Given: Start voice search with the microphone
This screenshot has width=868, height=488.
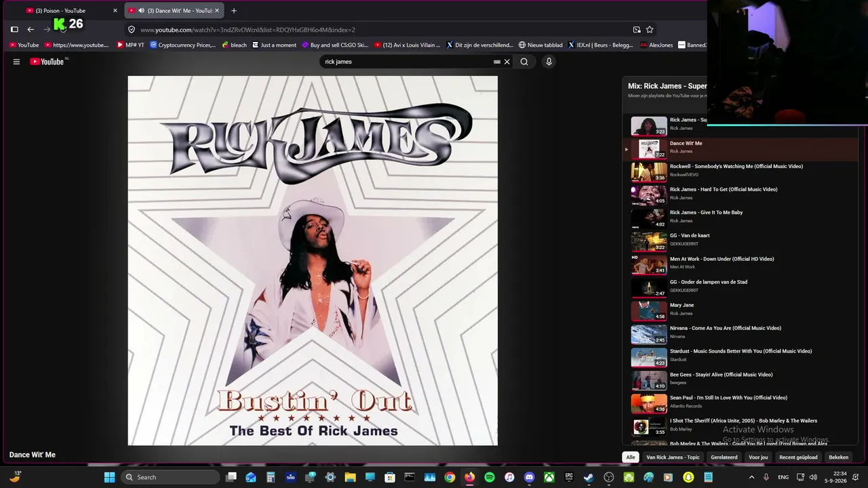Looking at the screenshot, I should click(549, 62).
